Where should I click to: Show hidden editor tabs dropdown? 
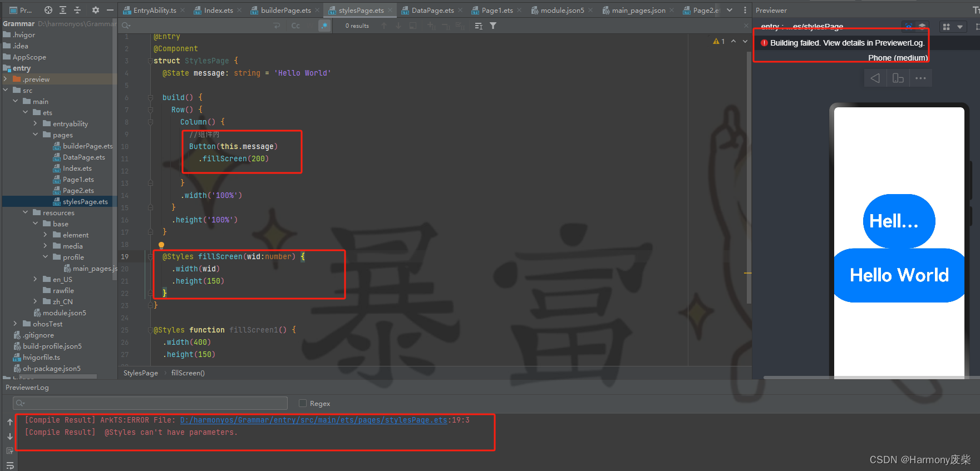[730, 10]
